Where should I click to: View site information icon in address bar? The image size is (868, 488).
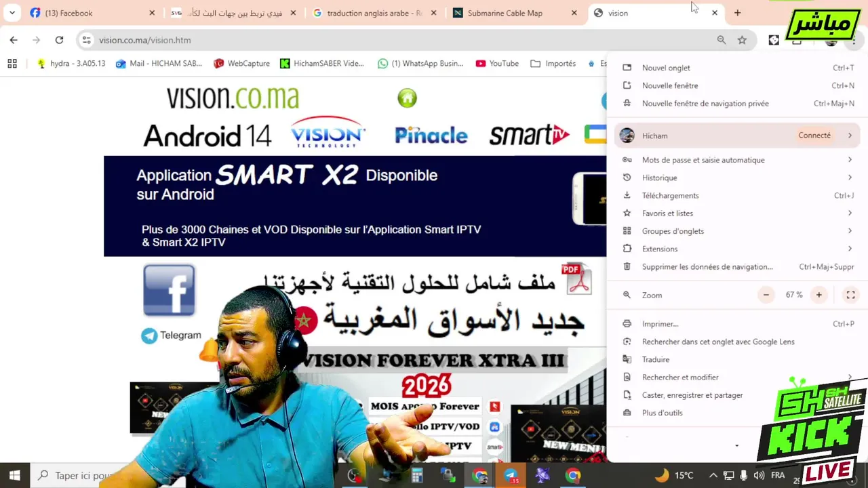click(x=86, y=40)
